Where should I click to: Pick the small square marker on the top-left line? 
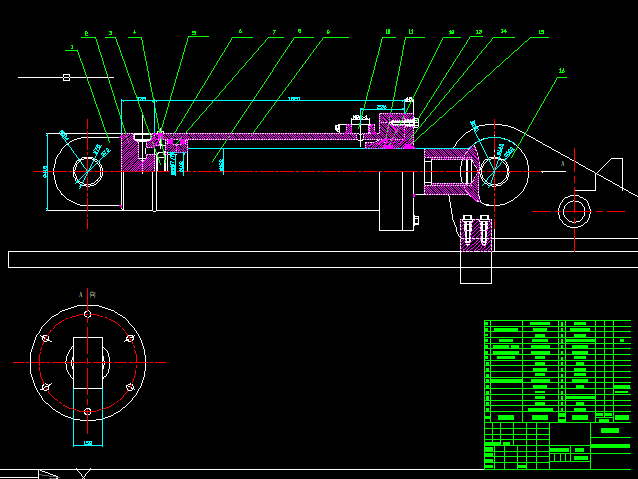click(67, 77)
